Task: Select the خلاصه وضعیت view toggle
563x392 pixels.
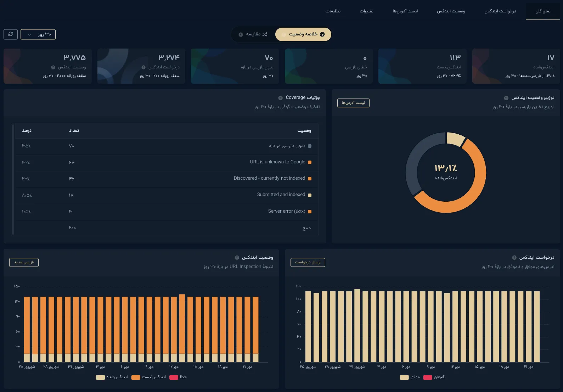Action: (x=303, y=34)
